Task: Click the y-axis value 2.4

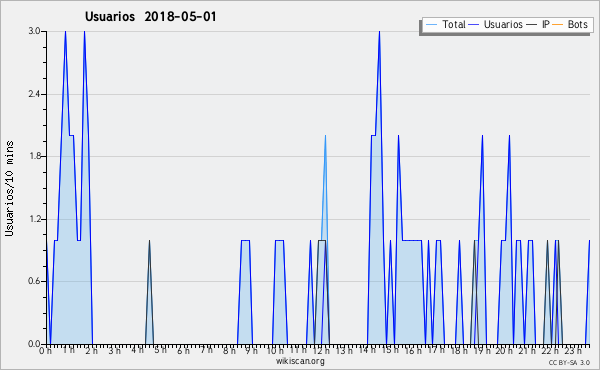Action: (x=34, y=94)
